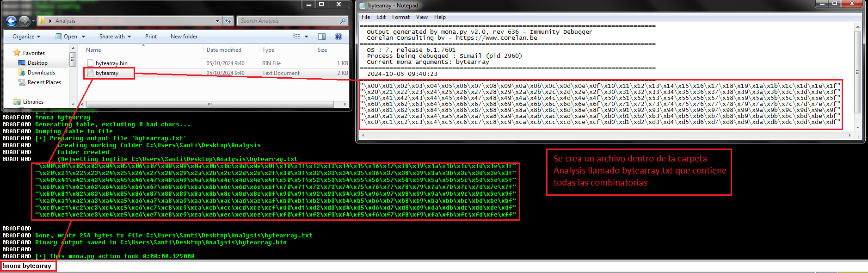
Task: Open the Notepad Format menu
Action: [400, 17]
